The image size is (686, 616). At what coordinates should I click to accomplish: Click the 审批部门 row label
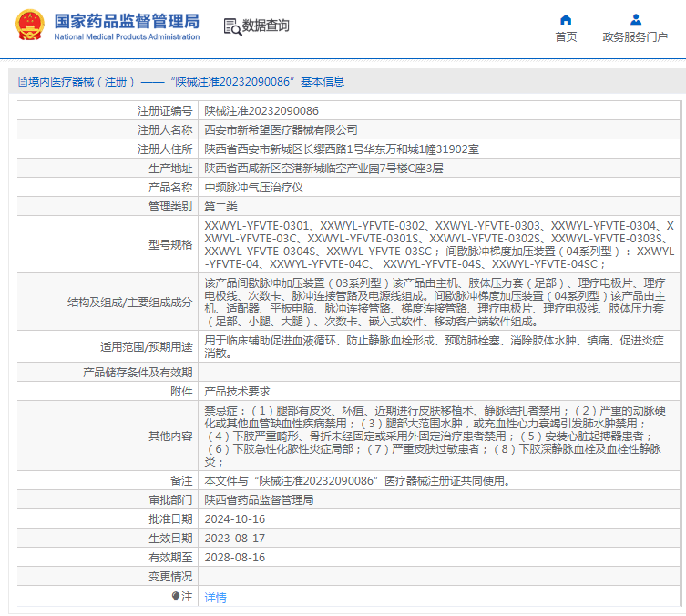[170, 500]
